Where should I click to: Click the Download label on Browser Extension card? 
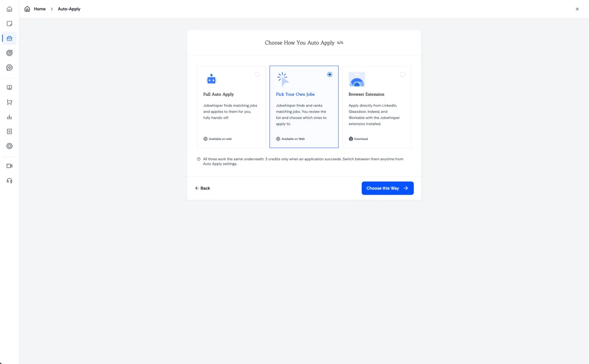click(x=361, y=139)
